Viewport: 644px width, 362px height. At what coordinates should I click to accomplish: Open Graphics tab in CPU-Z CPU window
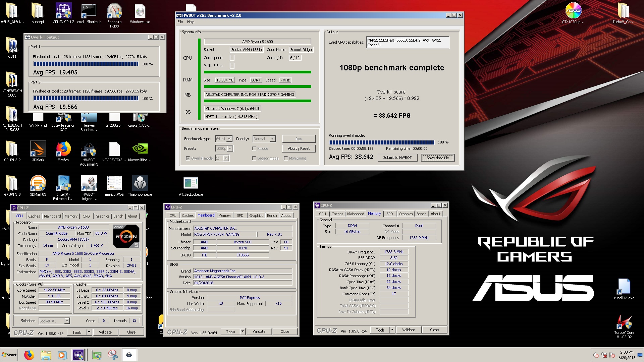(x=102, y=216)
